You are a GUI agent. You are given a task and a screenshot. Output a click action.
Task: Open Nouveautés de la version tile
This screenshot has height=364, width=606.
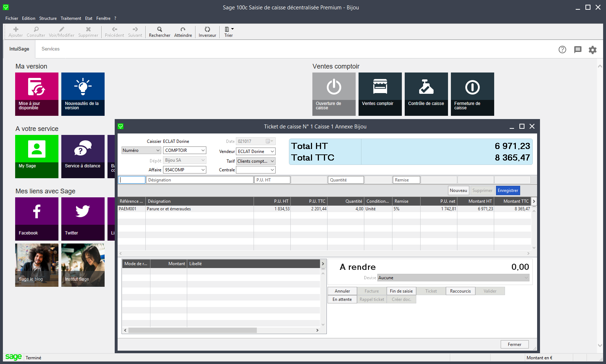tap(83, 94)
